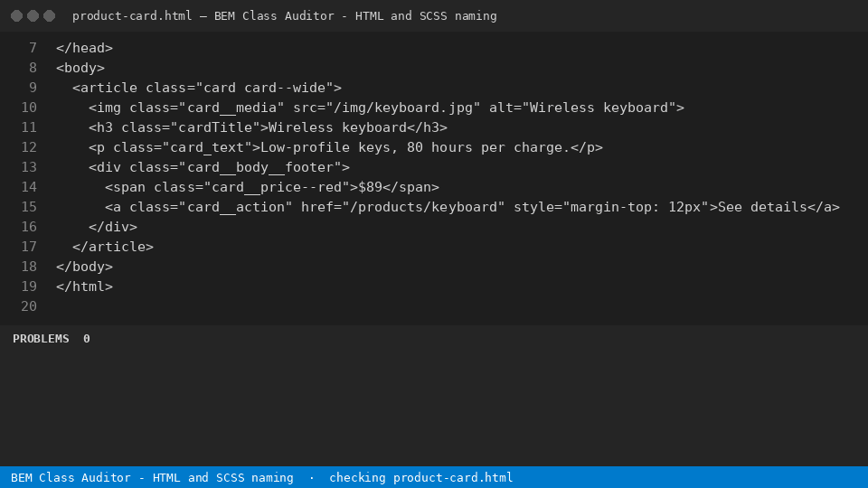The height and width of the screenshot is (488, 868).
Task: Place cursor in the </div> closing tag
Action: [113, 228]
